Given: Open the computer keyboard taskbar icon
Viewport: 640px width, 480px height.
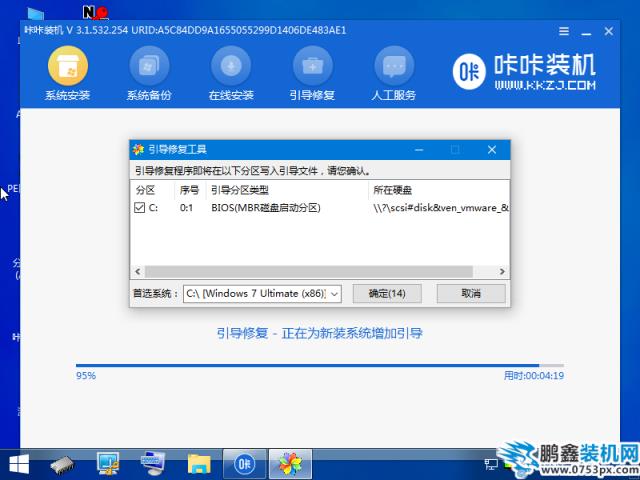Looking at the screenshot, I should coord(153,464).
